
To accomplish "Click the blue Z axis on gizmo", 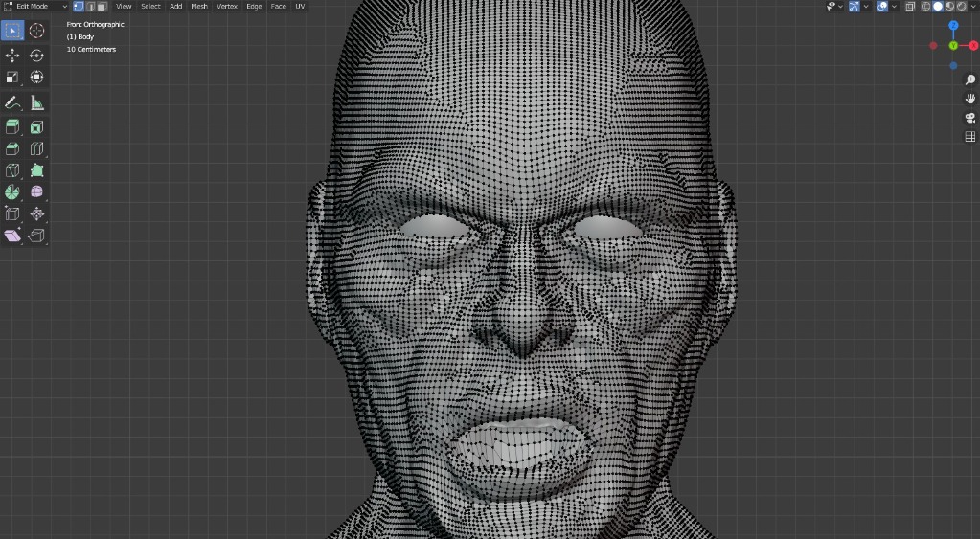I will pos(953,26).
